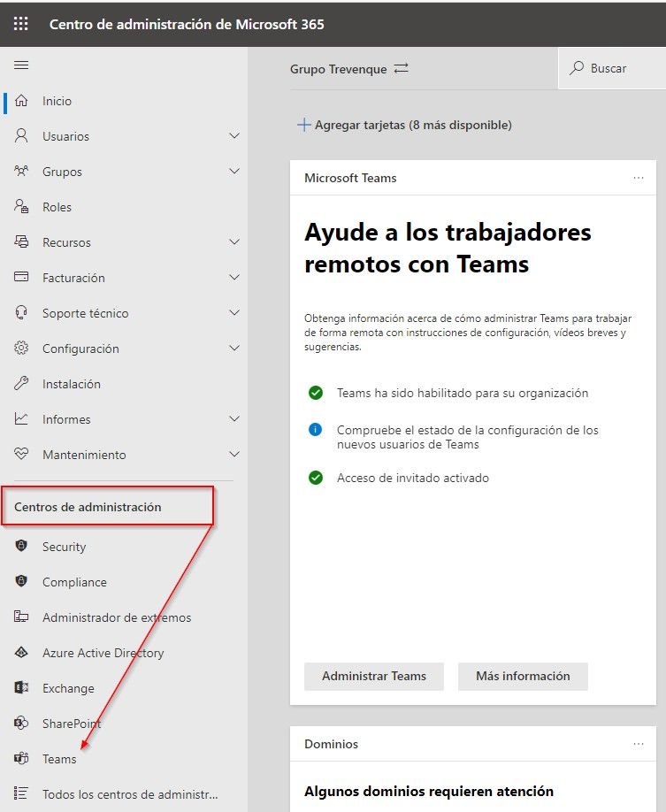Click the SharePoint admin center icon
Viewport: 666px width, 812px height.
tap(22, 724)
